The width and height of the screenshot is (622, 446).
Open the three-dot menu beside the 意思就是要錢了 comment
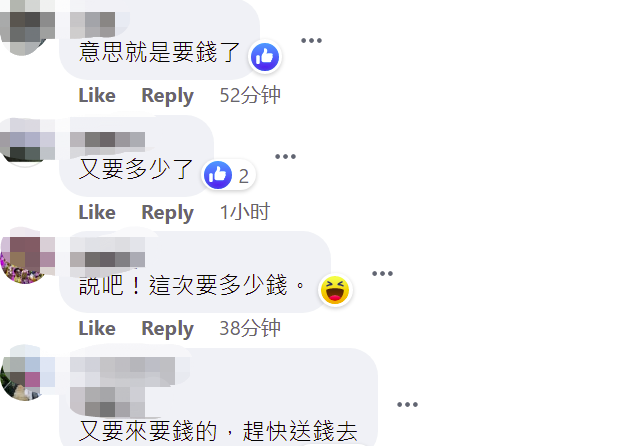pos(311,40)
